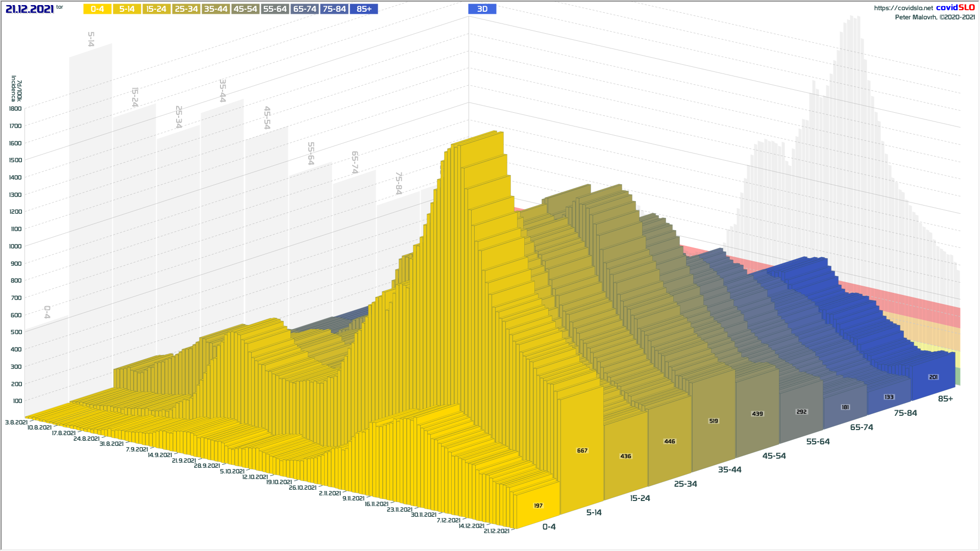
Task: Click the covidSLO logo
Action: coord(955,8)
